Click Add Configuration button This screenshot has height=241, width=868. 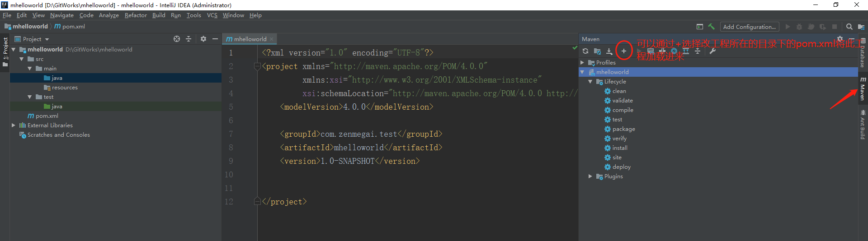click(750, 27)
